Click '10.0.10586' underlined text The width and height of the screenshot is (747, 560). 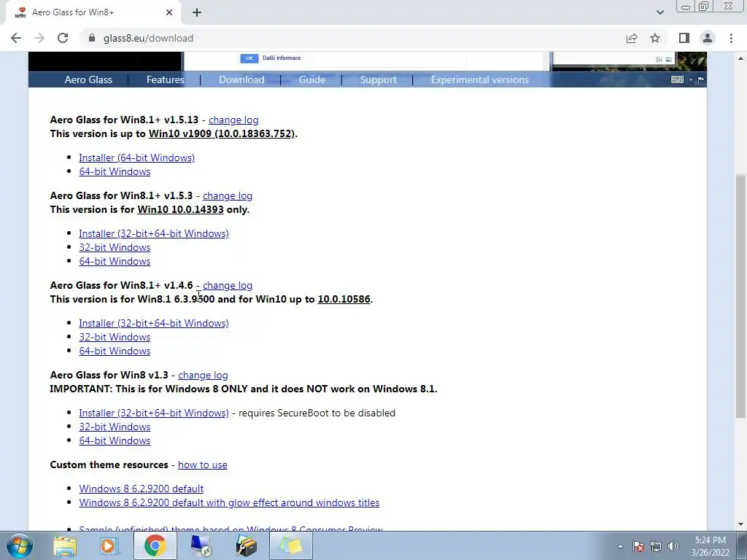point(344,299)
